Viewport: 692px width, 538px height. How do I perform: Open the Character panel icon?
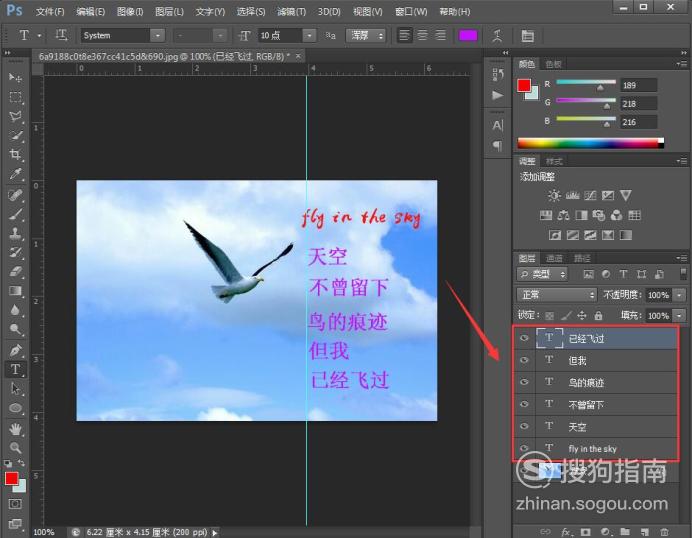(x=497, y=125)
